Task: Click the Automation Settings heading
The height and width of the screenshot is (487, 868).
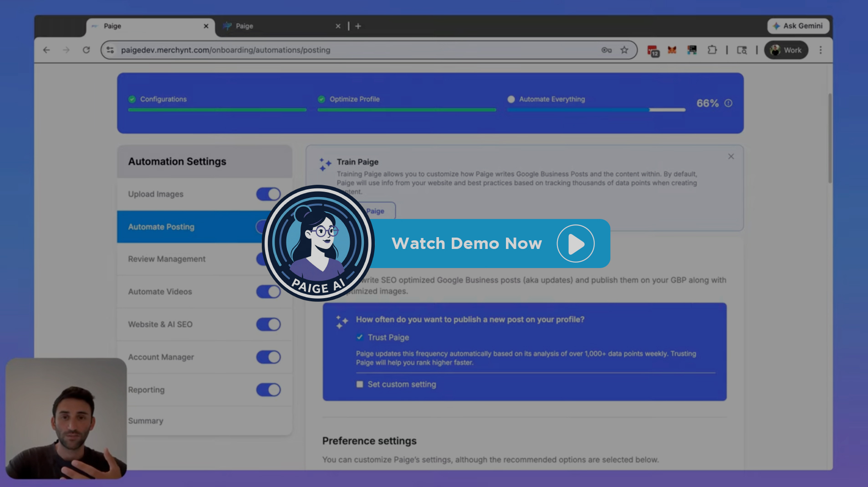Action: click(177, 162)
